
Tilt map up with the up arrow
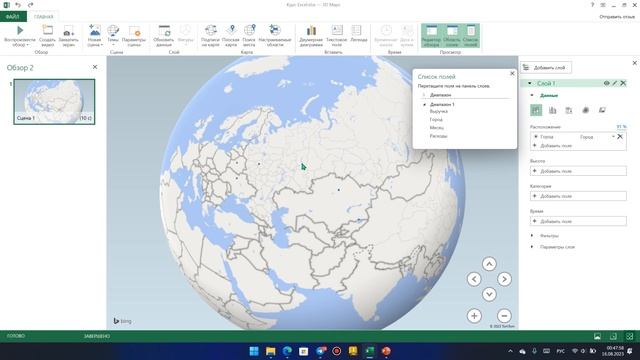click(x=489, y=264)
